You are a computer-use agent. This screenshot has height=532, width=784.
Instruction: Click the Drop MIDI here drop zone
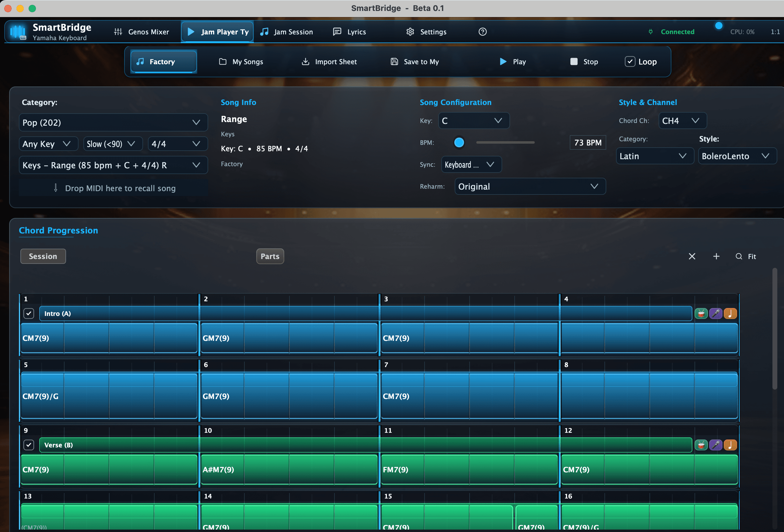tap(114, 188)
